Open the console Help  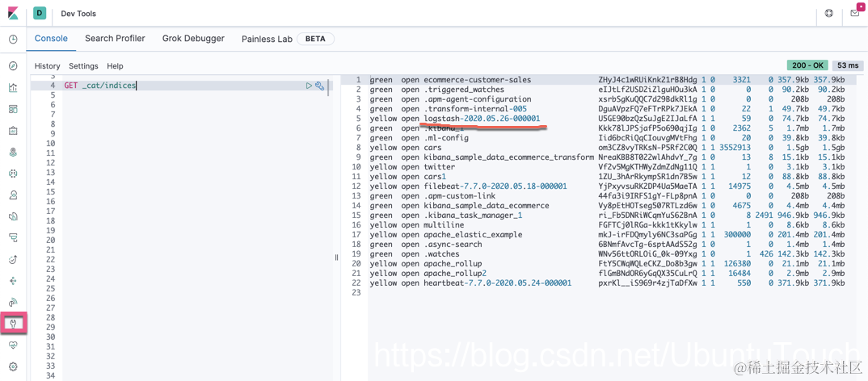pyautogui.click(x=115, y=66)
